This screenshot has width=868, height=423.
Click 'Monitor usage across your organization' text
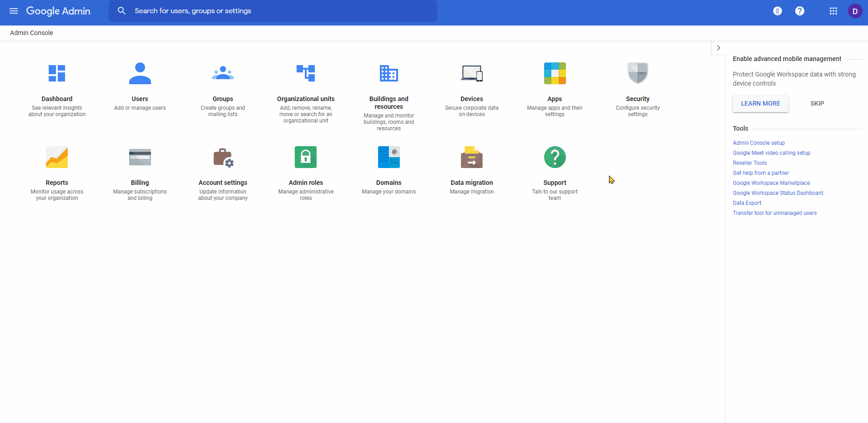point(57,195)
